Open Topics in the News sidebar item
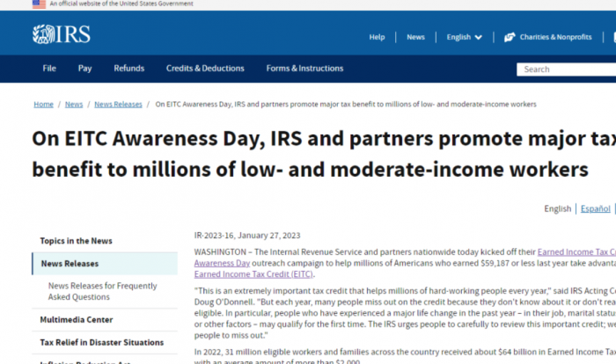Viewport: 616px width, 364px height. 77,241
